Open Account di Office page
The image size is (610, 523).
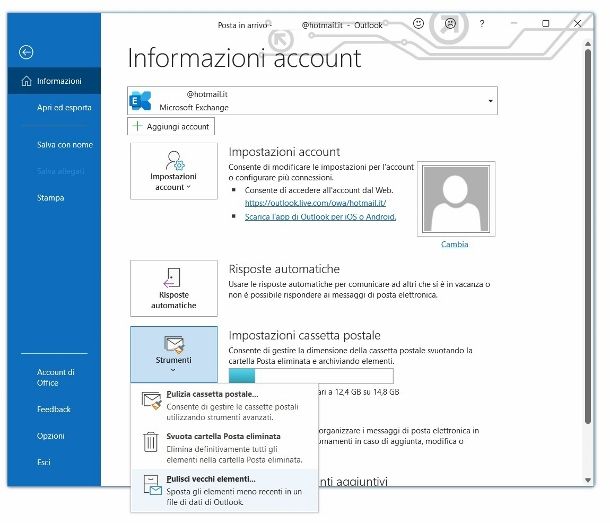56,377
